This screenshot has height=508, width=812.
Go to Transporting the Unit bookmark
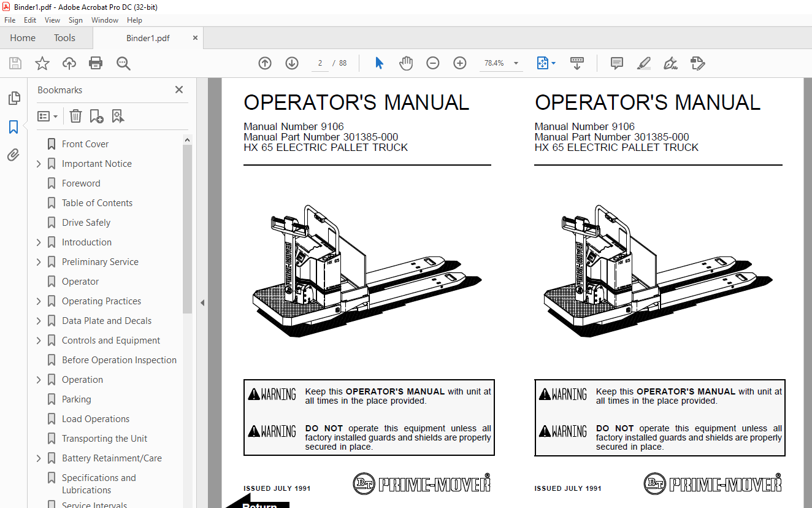pyautogui.click(x=104, y=439)
